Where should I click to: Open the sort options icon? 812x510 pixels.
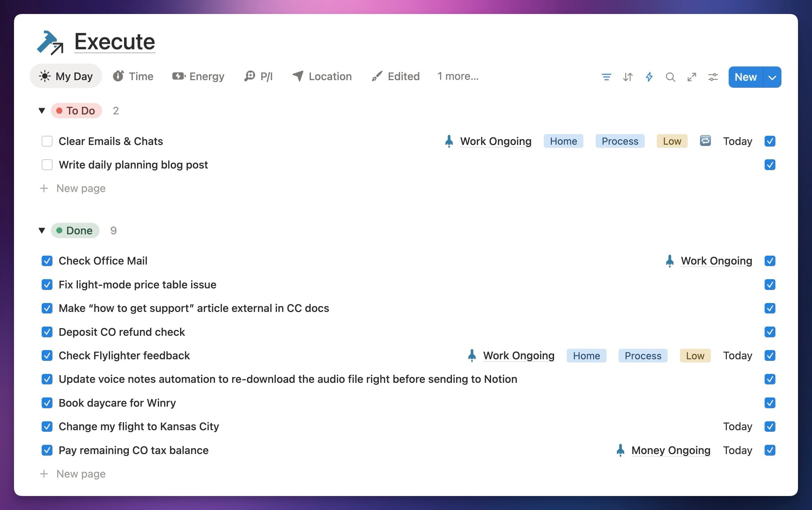tap(628, 77)
